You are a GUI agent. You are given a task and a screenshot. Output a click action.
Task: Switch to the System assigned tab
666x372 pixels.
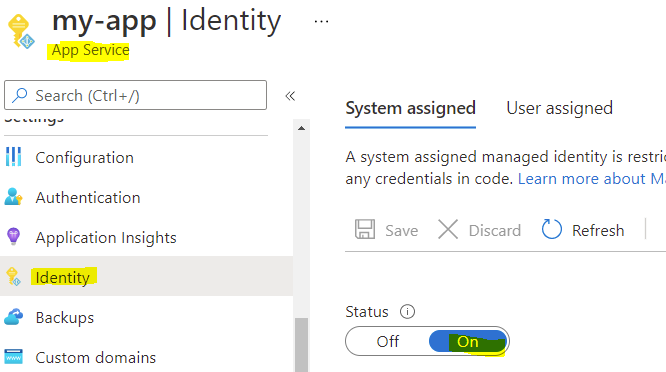click(x=410, y=108)
